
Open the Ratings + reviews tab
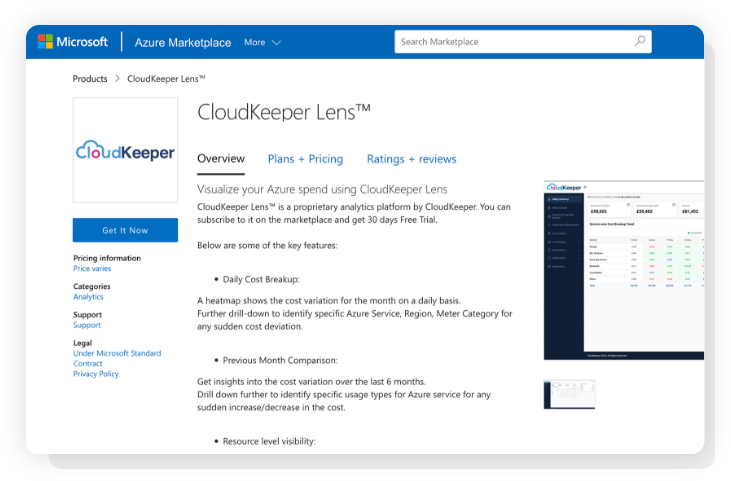click(412, 159)
